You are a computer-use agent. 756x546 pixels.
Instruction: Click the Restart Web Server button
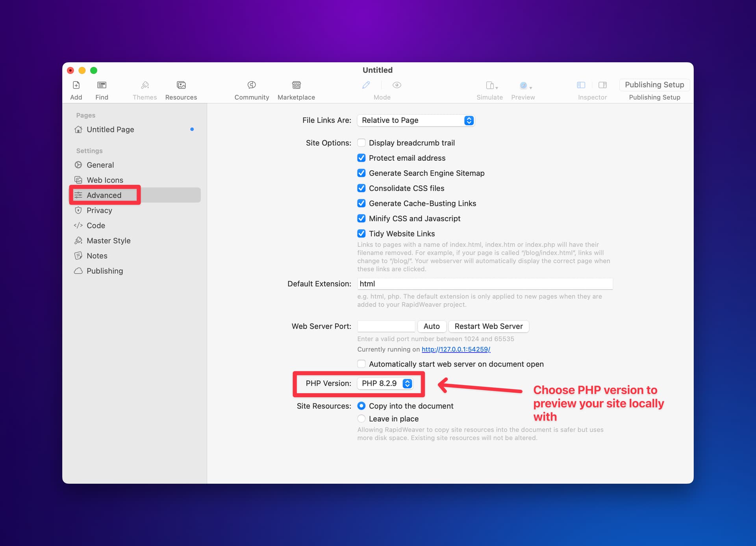tap(489, 326)
